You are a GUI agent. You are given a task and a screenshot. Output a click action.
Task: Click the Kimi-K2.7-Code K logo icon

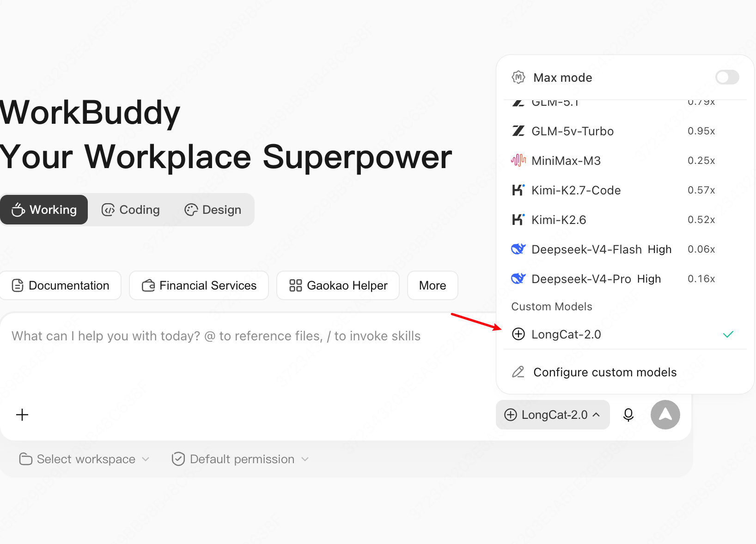pos(518,190)
